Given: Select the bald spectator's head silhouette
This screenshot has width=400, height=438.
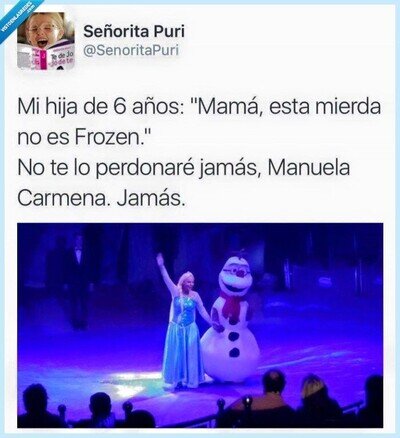Looking at the screenshot, I should pyautogui.click(x=273, y=382).
